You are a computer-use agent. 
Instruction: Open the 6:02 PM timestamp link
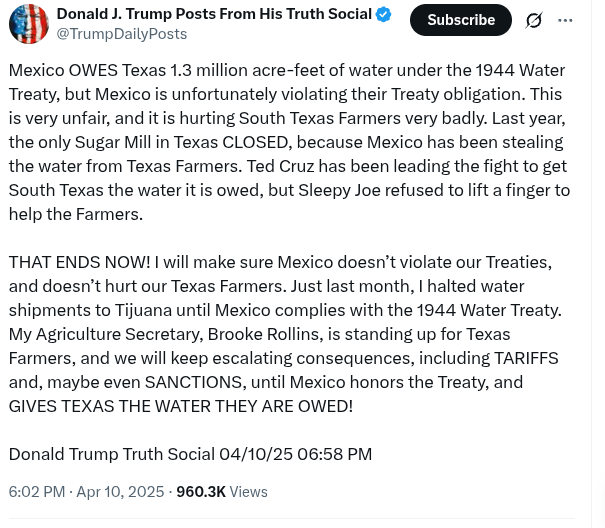(36, 492)
